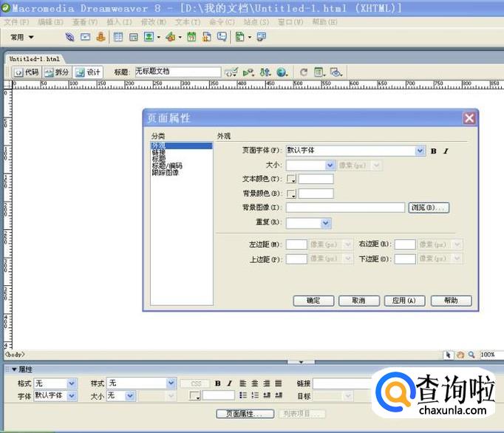The image size is (504, 433).
Task: Click the insert table icon
Action: point(118,37)
